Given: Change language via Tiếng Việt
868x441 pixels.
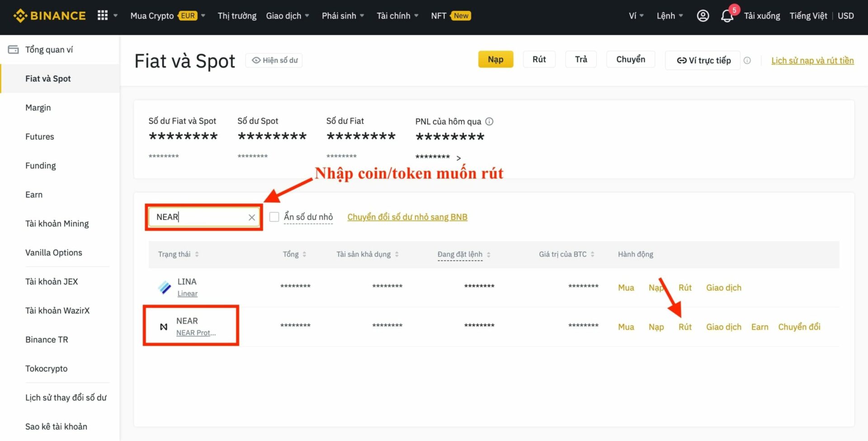Looking at the screenshot, I should [x=808, y=16].
